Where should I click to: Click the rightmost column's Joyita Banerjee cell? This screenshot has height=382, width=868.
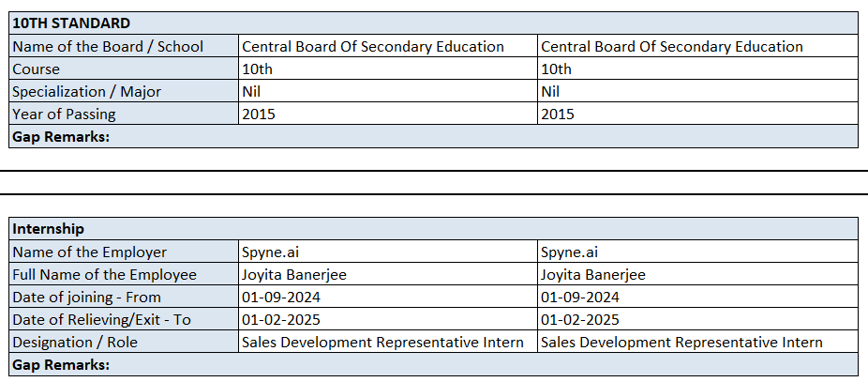(593, 274)
